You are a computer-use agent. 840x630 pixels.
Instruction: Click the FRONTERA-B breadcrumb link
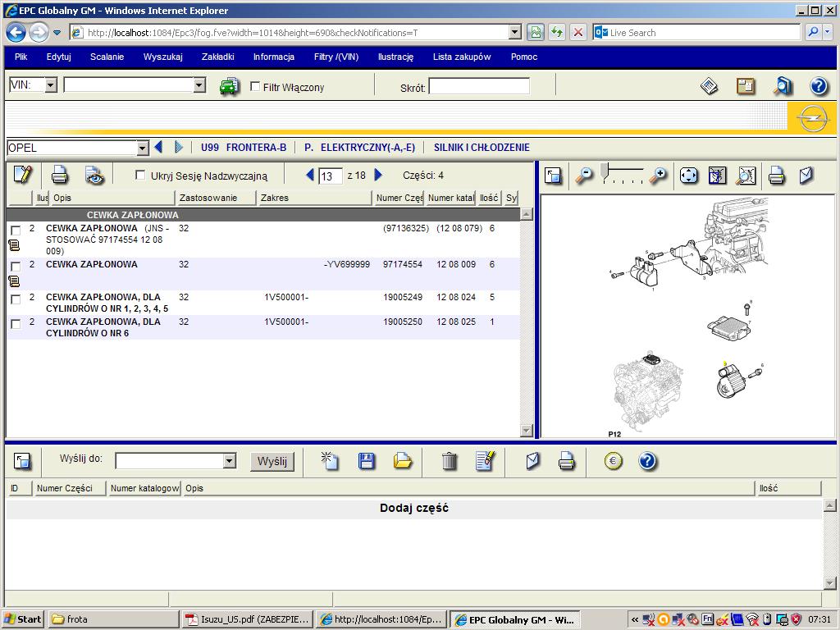256,148
